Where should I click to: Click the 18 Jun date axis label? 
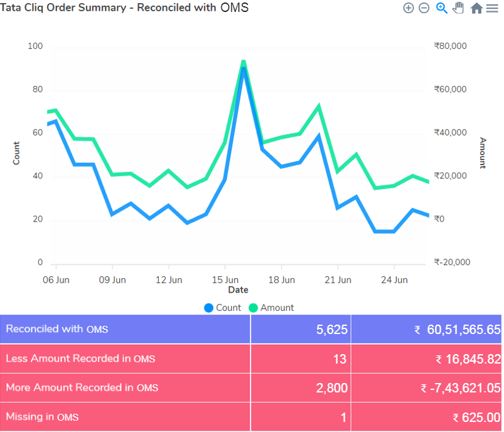pos(282,280)
